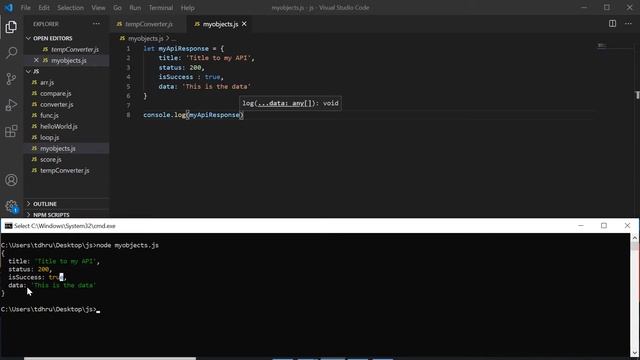Open the Accounts menu icon

(x=11, y=180)
